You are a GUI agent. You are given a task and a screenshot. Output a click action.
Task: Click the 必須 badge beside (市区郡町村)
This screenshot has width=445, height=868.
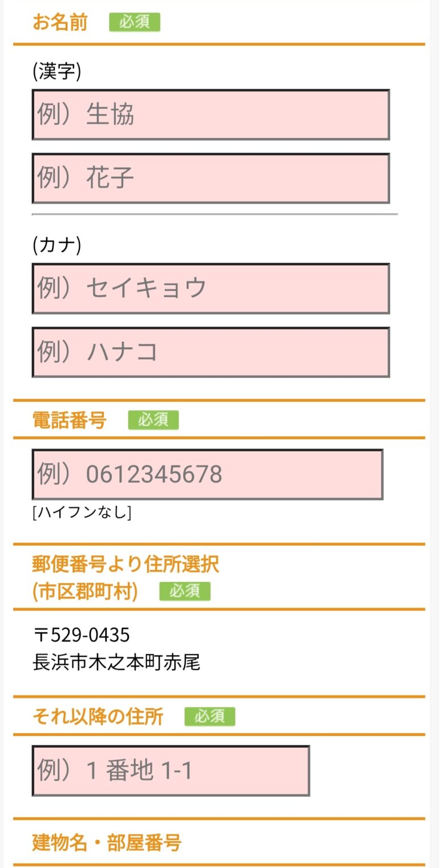(x=185, y=591)
